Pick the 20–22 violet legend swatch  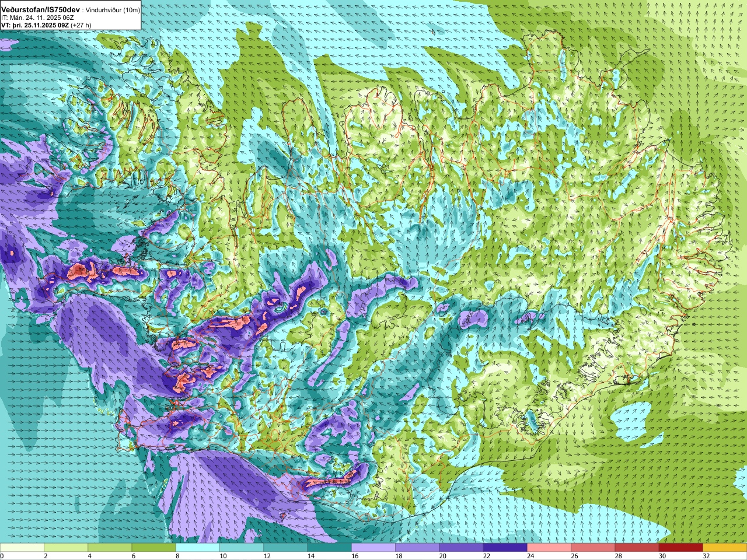point(461,548)
